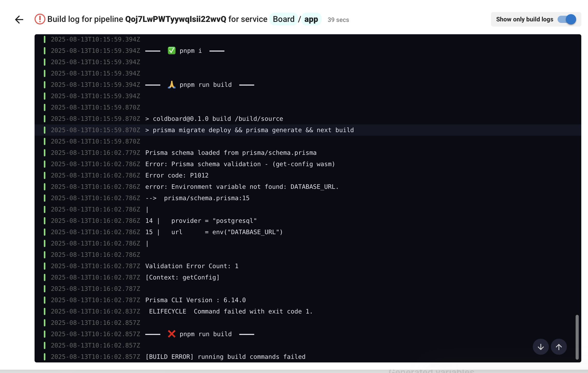Click the back arrow icon
Viewport: 588px width, 373px height.
tap(19, 20)
